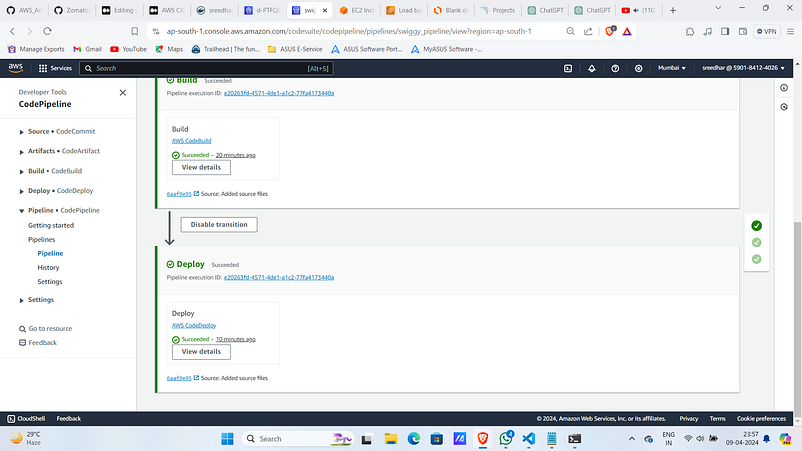Viewport: 802px width, 451px height.
Task: Collapse Pipeline CodePipeline section
Action: point(21,211)
